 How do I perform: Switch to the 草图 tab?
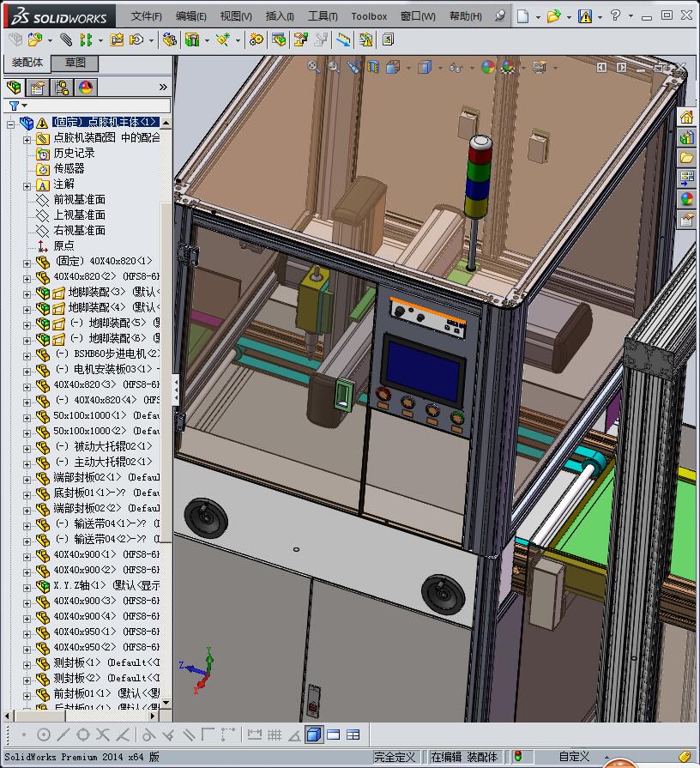point(75,63)
